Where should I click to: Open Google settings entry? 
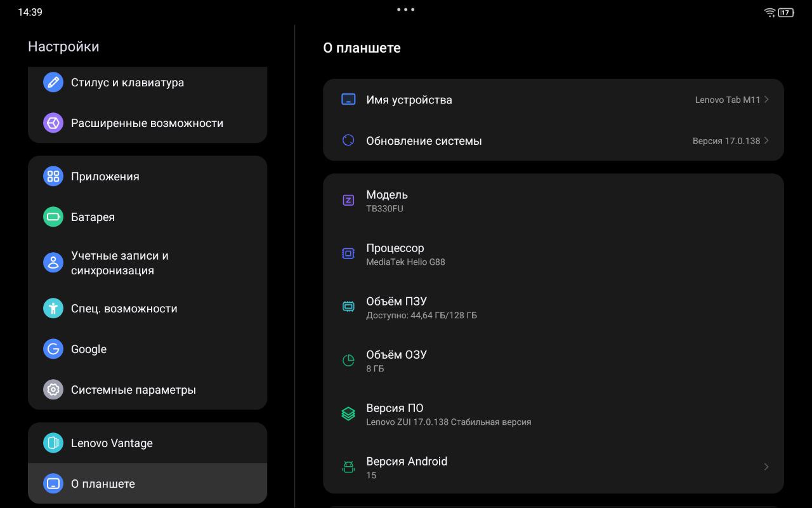pyautogui.click(x=147, y=349)
